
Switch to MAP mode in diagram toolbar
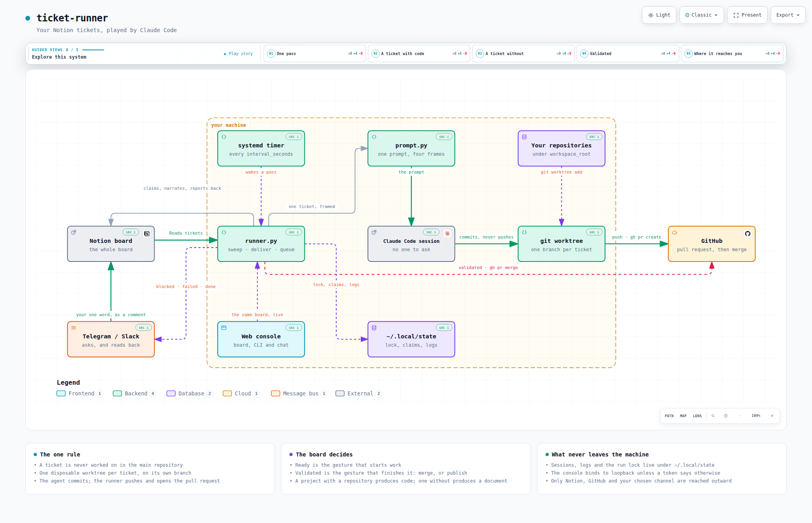point(683,416)
